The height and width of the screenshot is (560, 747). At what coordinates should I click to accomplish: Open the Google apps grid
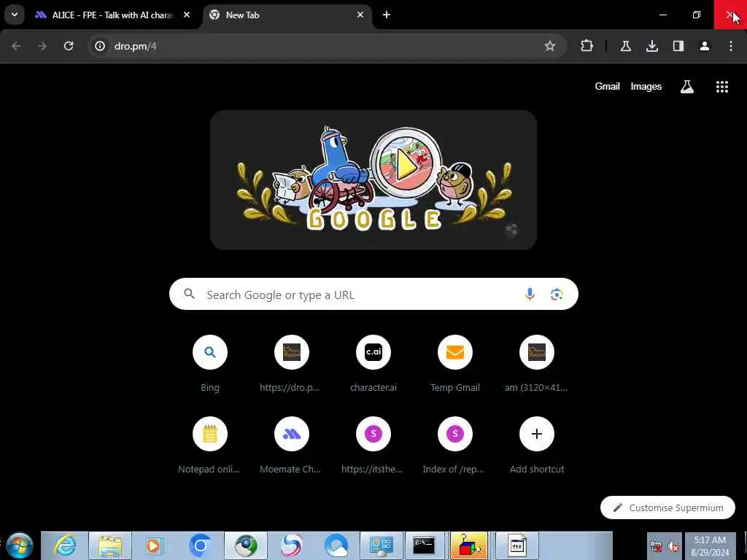721,87
